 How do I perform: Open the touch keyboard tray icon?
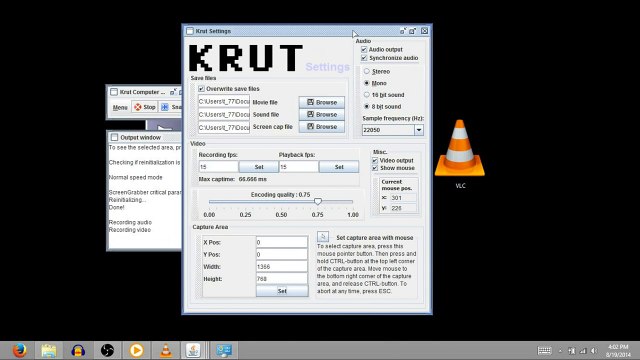coord(544,351)
